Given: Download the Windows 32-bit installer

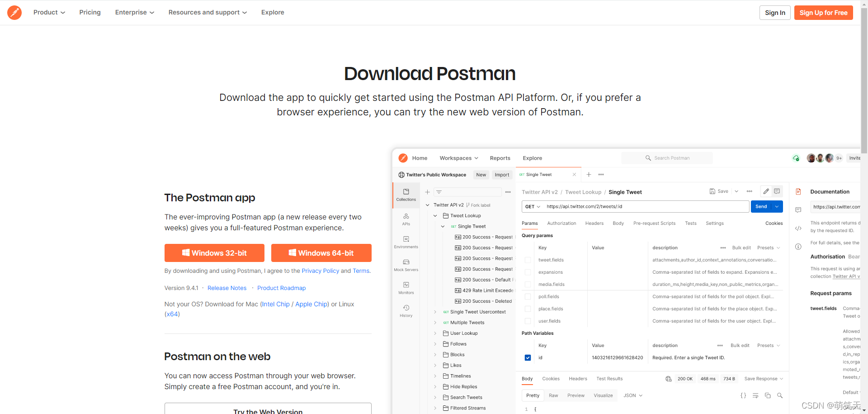Looking at the screenshot, I should point(214,253).
